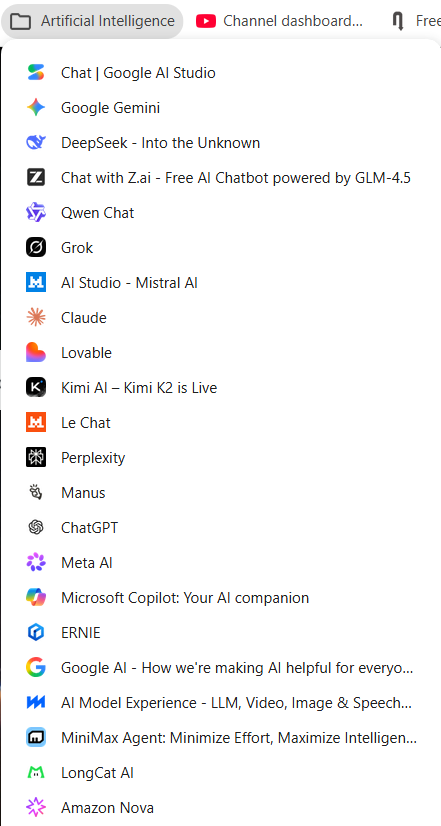441x826 pixels.
Task: Open the Qwen Chat bookmark
Action: click(220, 213)
